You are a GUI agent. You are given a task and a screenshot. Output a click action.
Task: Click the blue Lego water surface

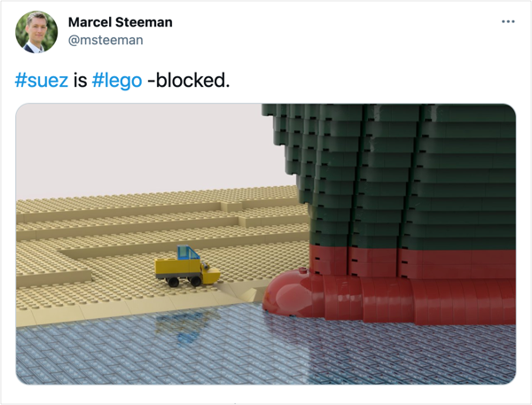click(x=266, y=349)
